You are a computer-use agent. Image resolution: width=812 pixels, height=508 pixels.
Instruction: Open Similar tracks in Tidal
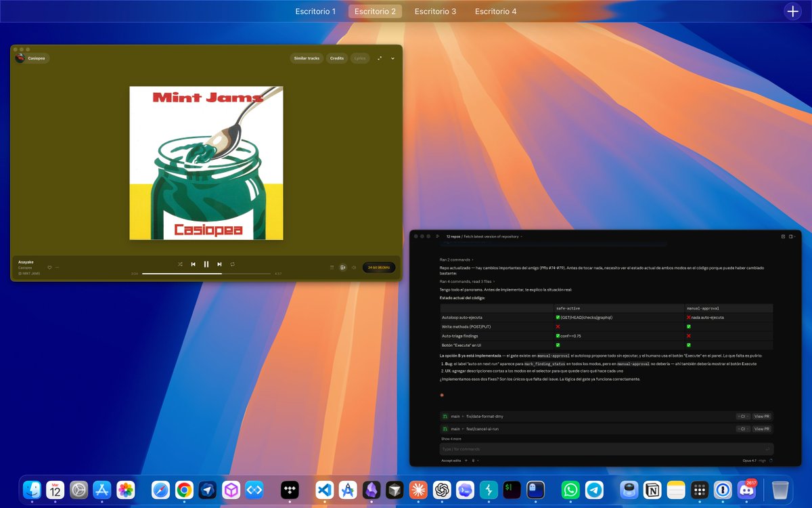coord(307,58)
